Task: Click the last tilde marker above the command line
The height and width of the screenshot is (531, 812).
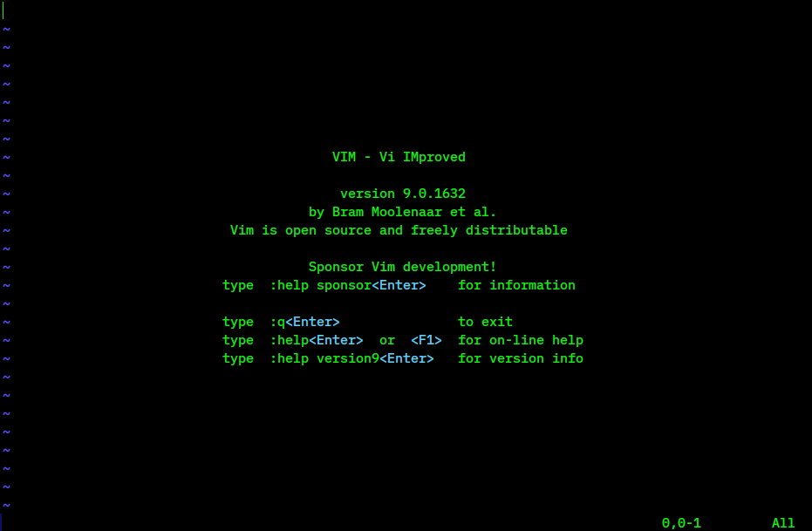Action: pos(6,505)
